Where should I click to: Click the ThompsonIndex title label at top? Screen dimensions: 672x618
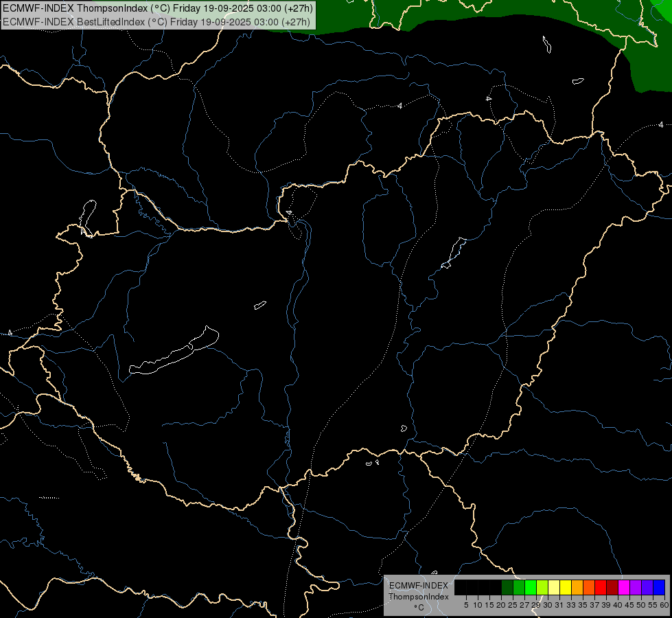(157, 8)
